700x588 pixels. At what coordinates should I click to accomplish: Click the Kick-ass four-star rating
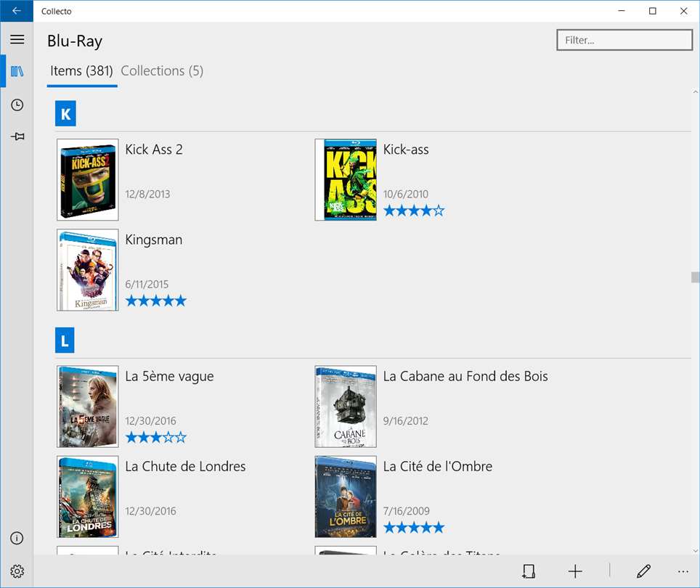coord(414,211)
